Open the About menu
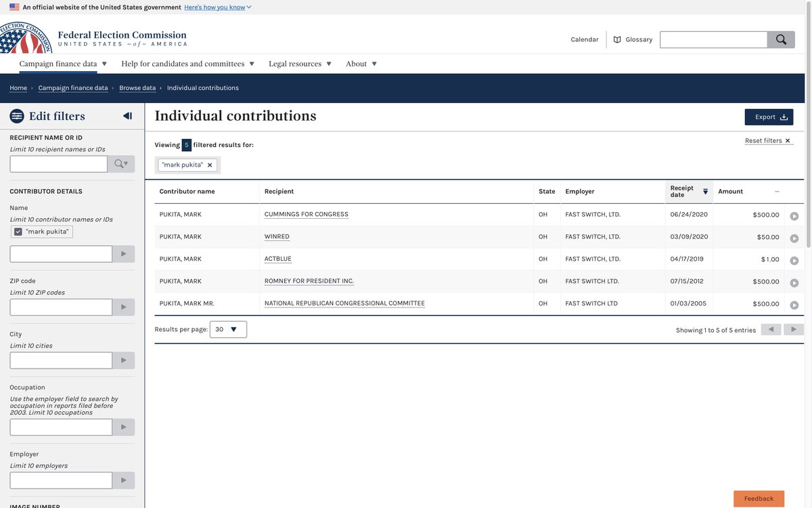The height and width of the screenshot is (508, 812). tap(361, 64)
